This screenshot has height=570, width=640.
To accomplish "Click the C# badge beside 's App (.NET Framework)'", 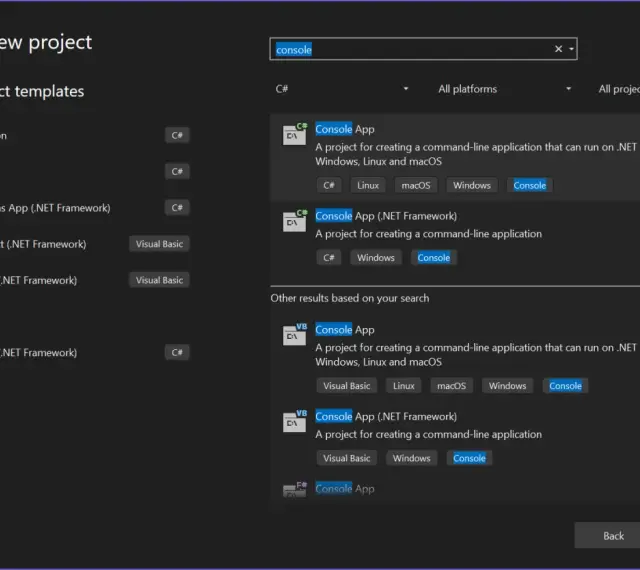I will (x=177, y=207).
